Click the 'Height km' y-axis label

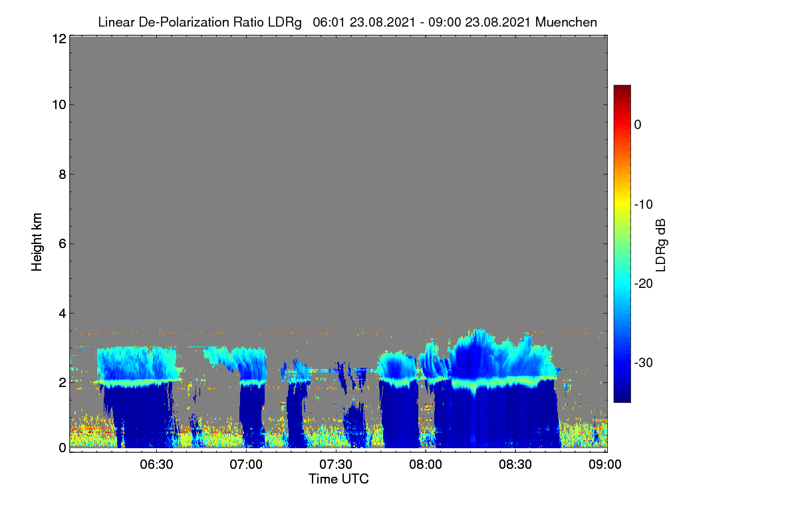37,242
